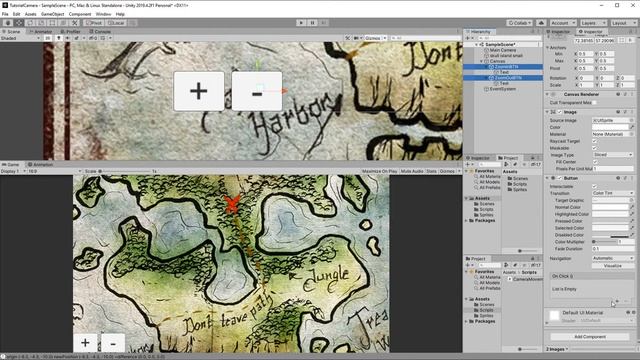Open the Layout dropdown
The image size is (640, 360).
coord(624,23)
